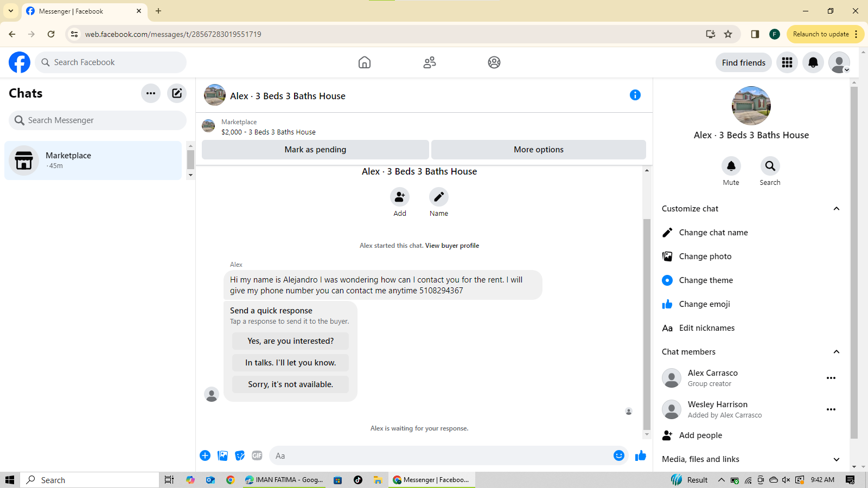The height and width of the screenshot is (488, 868).
Task: Send a thumbs-up like
Action: [x=641, y=455]
